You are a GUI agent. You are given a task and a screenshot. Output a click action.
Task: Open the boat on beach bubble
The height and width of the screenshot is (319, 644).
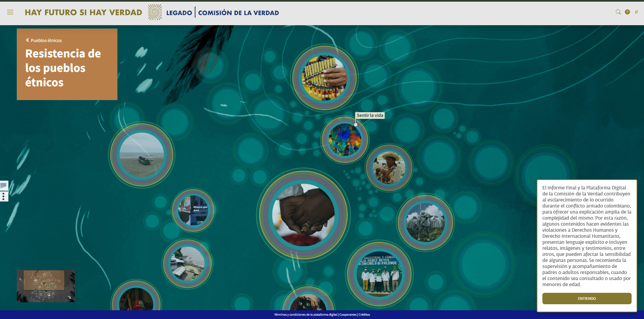click(x=142, y=155)
